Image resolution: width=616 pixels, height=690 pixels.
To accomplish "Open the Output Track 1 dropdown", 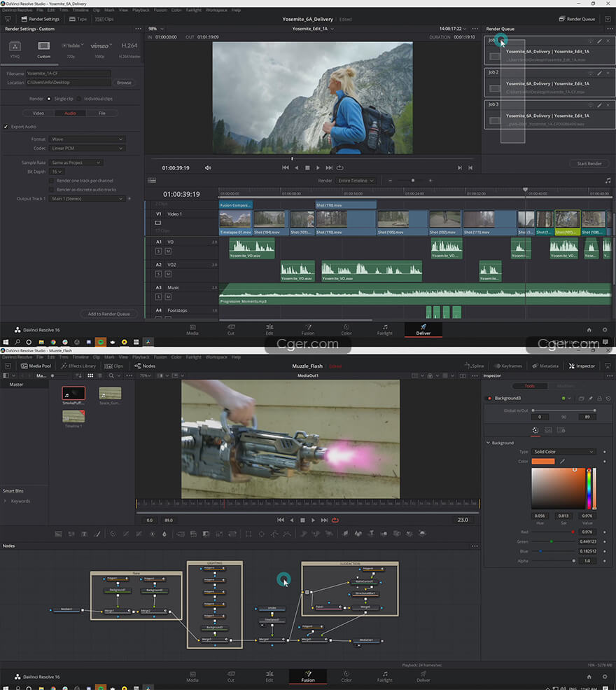I will [87, 198].
